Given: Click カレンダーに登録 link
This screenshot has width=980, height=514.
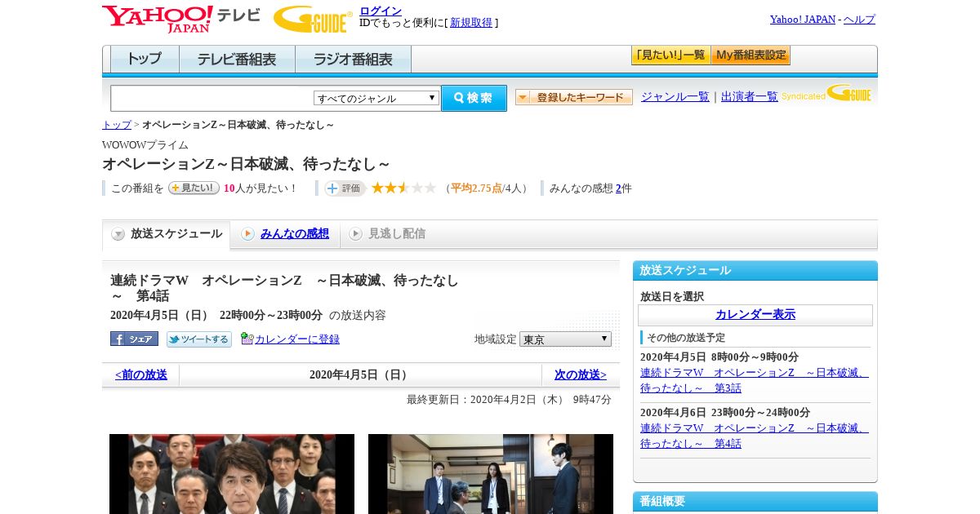Looking at the screenshot, I should [297, 339].
